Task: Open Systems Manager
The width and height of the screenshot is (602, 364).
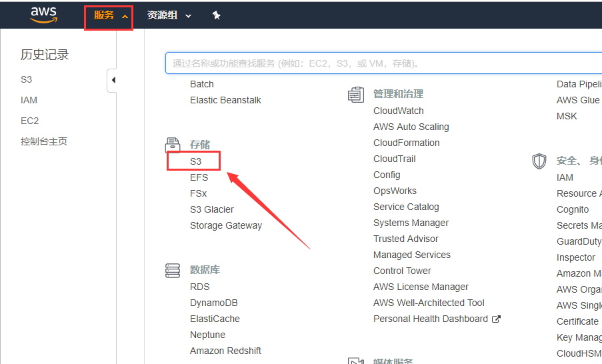Action: tap(411, 223)
